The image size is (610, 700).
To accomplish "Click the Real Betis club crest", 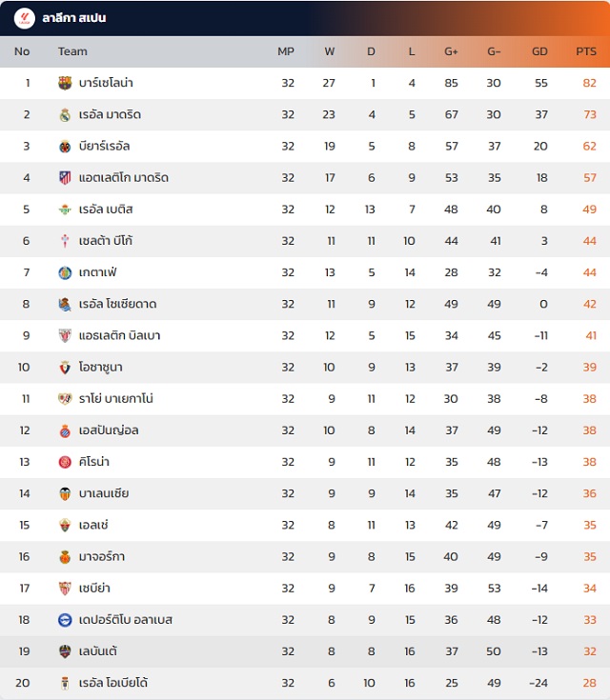I will (x=65, y=210).
